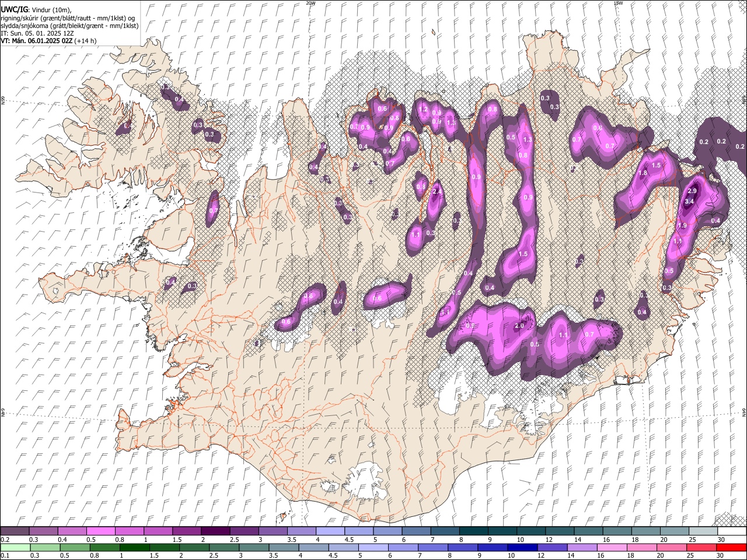Click the 1.2 value label on the map

pos(424,110)
